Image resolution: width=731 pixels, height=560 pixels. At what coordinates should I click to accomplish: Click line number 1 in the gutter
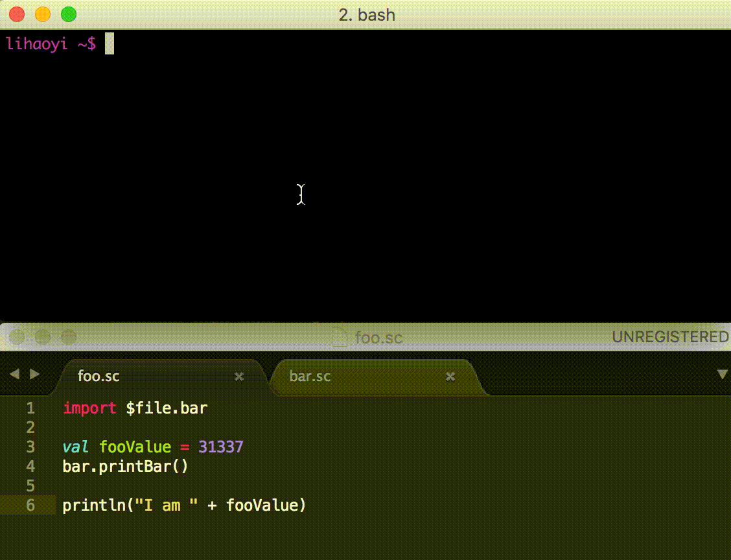point(30,408)
